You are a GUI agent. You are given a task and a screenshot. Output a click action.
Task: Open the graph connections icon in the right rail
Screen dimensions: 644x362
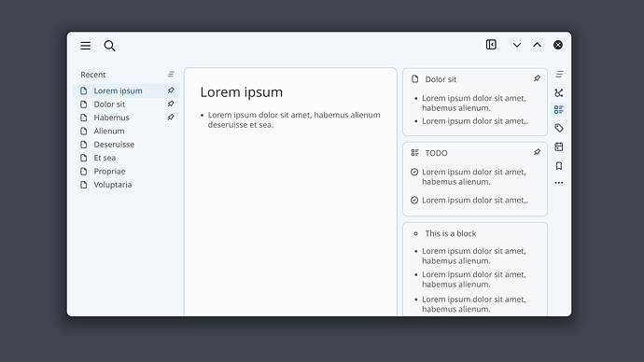coord(558,92)
